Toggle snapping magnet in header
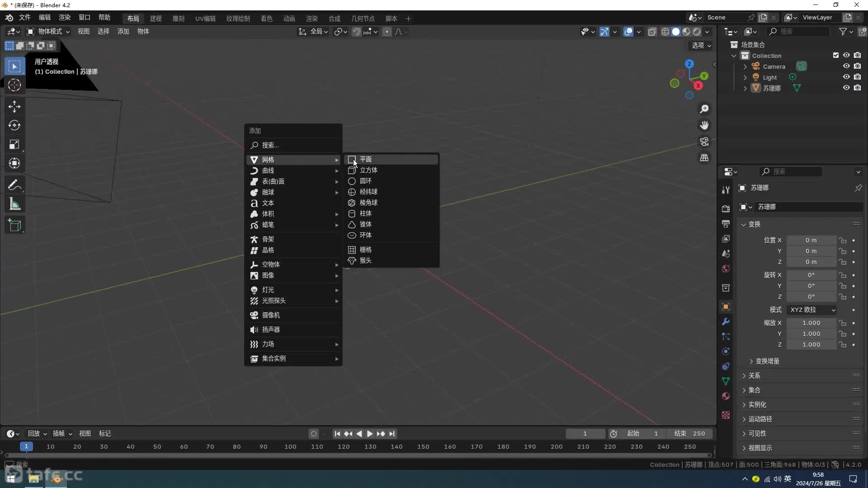Viewport: 868px width, 488px height. click(x=357, y=32)
